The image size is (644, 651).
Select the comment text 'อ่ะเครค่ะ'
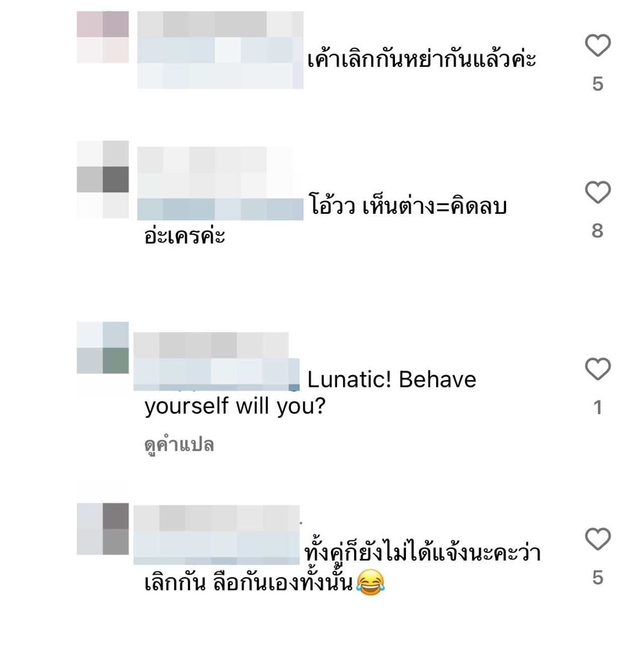185,235
